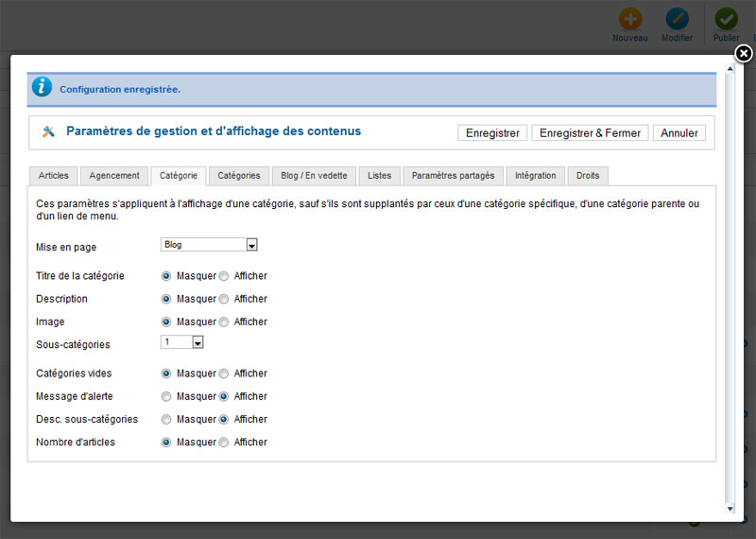This screenshot has width=756, height=539.
Task: Switch to the Articles tab
Action: [x=53, y=176]
